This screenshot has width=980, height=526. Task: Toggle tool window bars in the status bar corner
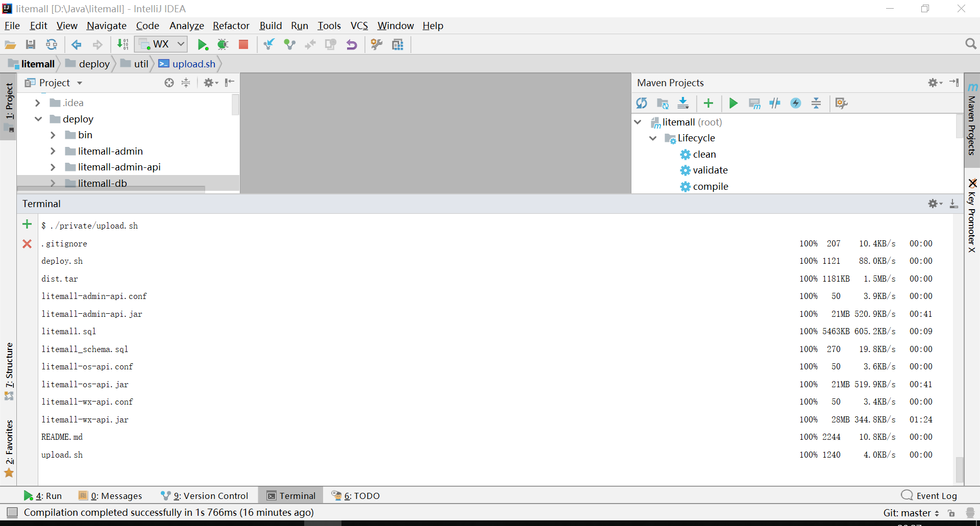[x=12, y=512]
